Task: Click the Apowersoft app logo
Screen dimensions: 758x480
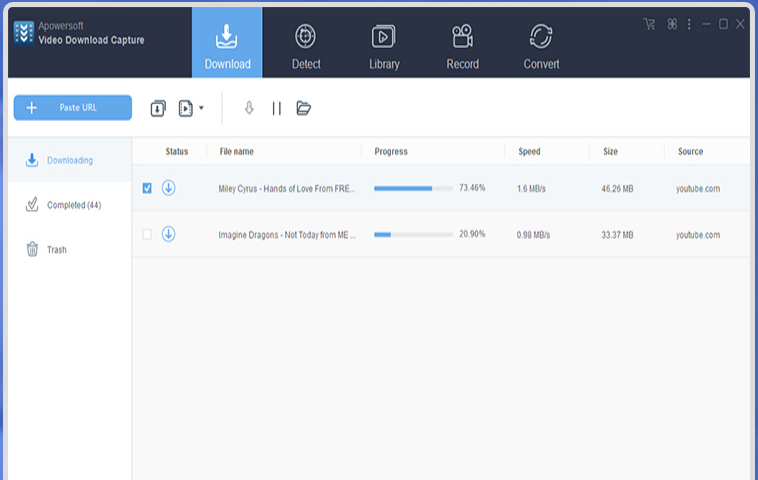Action: click(24, 33)
